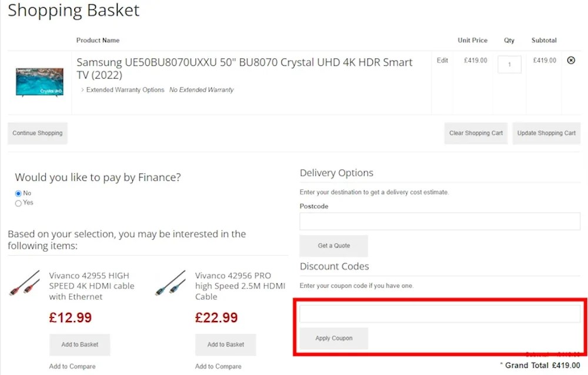Click the Continue Shopping button
The height and width of the screenshot is (375, 588).
(x=37, y=133)
